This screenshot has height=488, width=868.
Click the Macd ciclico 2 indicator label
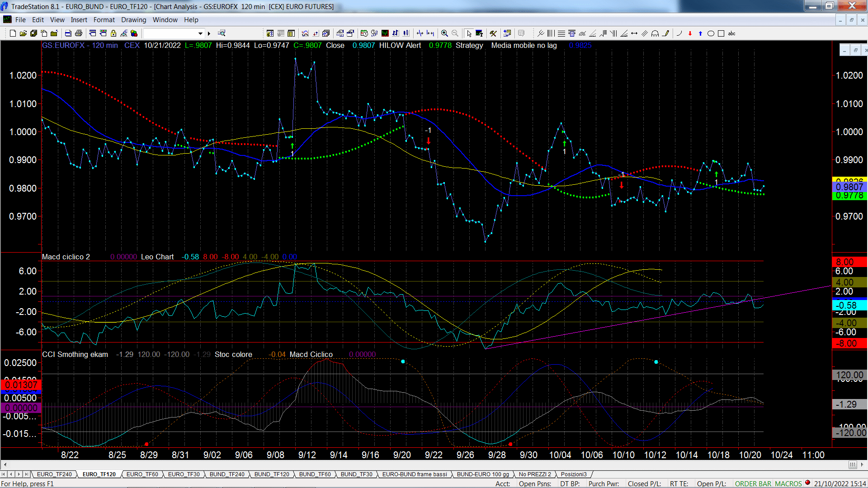[66, 257]
